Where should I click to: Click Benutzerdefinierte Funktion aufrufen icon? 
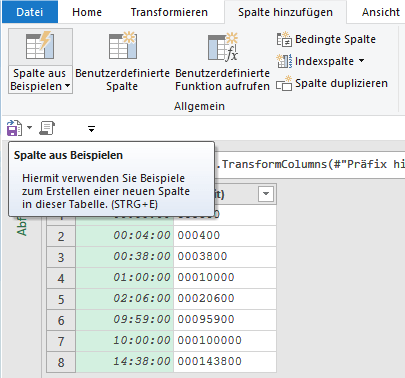pos(223,47)
